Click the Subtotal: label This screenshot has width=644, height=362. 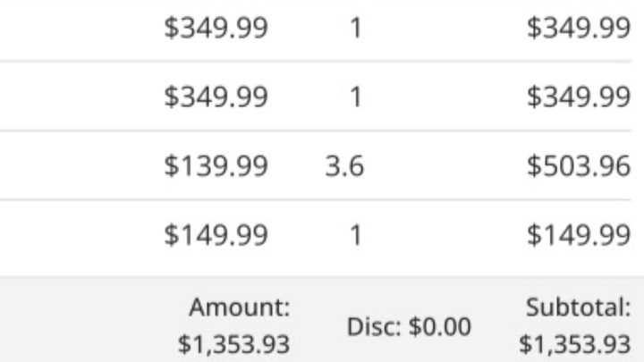point(579,307)
